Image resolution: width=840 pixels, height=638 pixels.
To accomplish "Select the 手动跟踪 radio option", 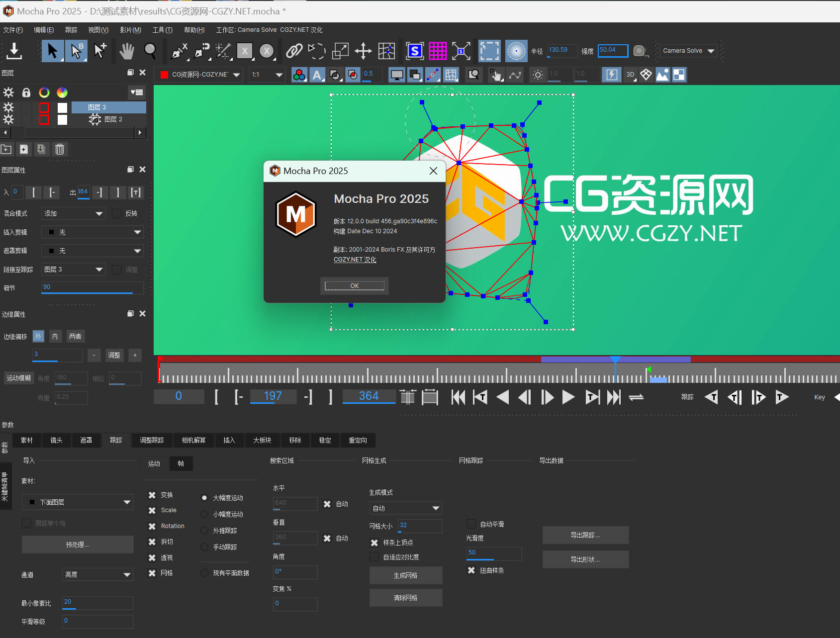I will tap(204, 547).
